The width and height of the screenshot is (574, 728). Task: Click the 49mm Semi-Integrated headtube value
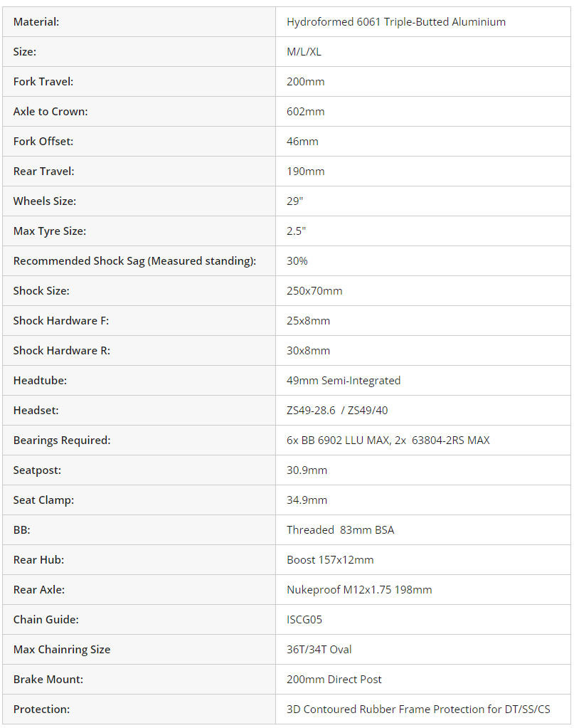tap(343, 381)
